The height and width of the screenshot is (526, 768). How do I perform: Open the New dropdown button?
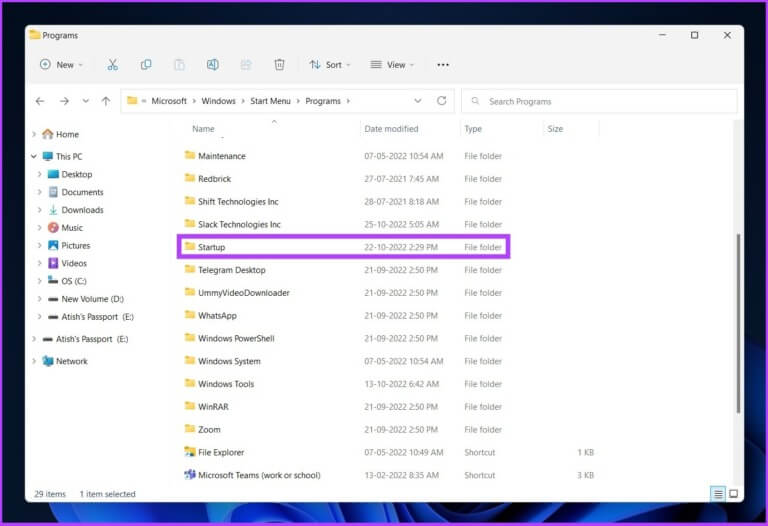coord(61,65)
